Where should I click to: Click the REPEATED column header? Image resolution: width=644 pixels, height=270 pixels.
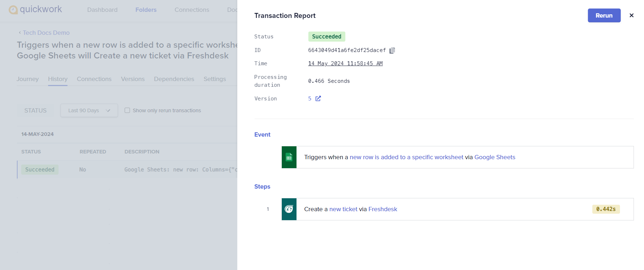click(93, 152)
